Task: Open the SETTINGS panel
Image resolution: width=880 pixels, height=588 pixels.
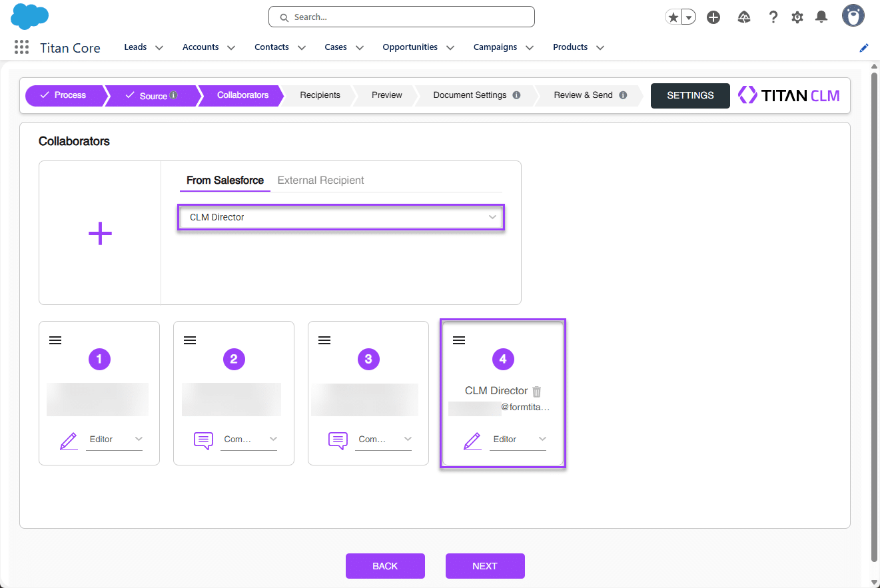Action: point(690,95)
